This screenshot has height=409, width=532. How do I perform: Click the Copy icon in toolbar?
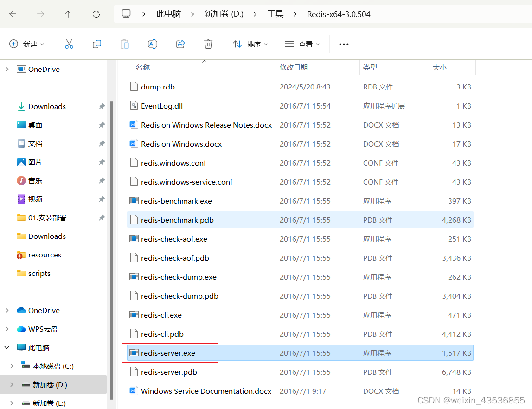click(96, 44)
